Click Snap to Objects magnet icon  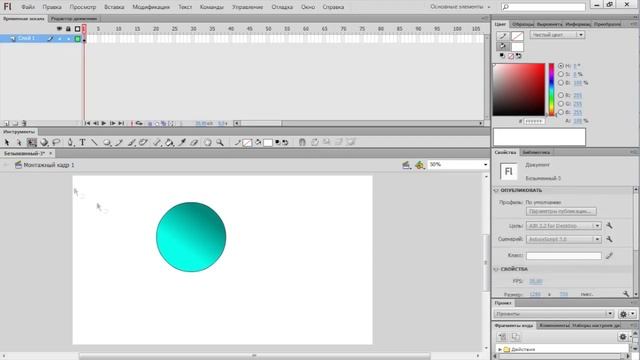pos(302,142)
